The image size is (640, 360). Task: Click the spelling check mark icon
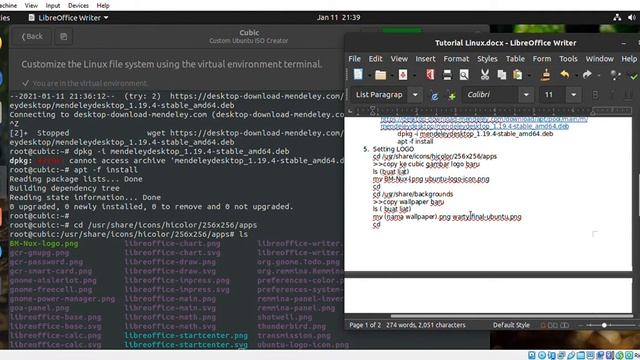(634, 76)
